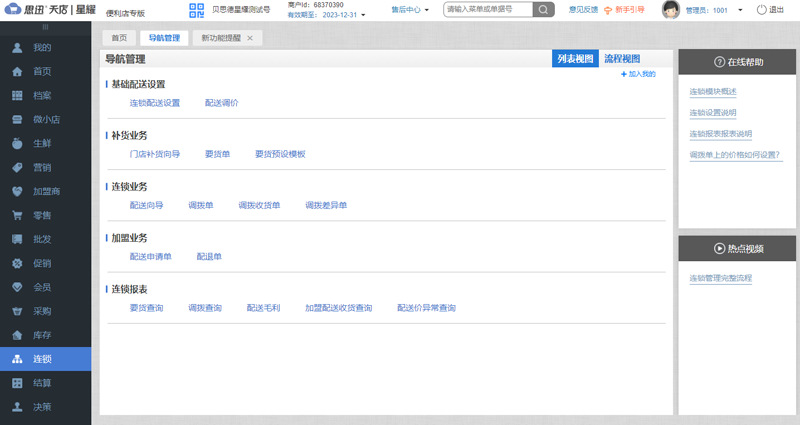Viewport: 800px width, 425px height.
Task: Click the 采购 basket icon in sidebar
Action: tap(17, 311)
